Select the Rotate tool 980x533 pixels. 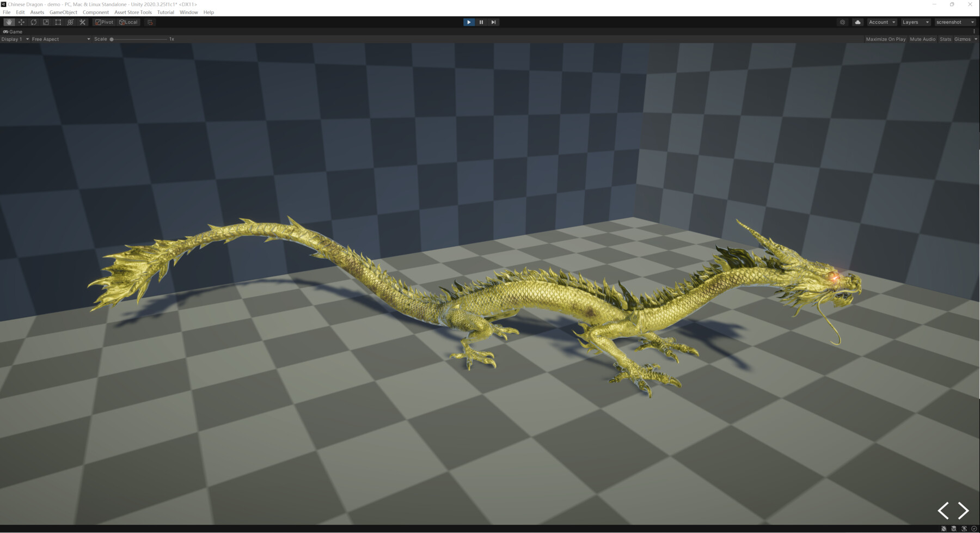[34, 22]
